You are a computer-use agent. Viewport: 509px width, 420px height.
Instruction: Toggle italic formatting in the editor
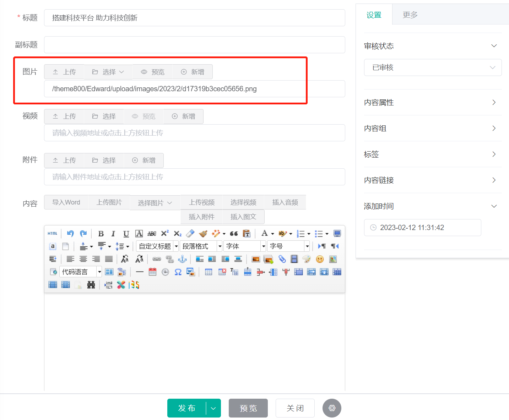coord(113,234)
